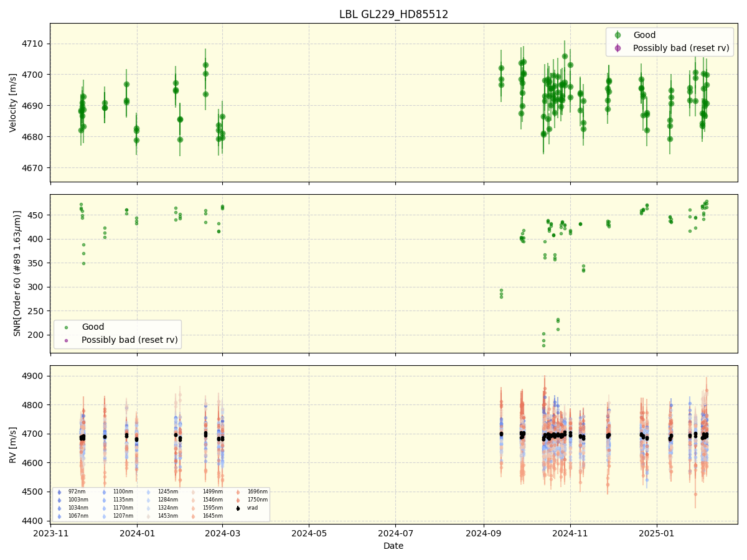
Task: Click the plot title LBL GL229_HD85512
Action: click(x=393, y=14)
